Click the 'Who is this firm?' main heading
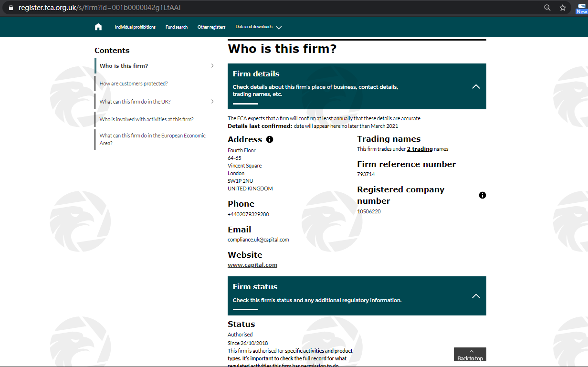The image size is (588, 367). pos(282,49)
